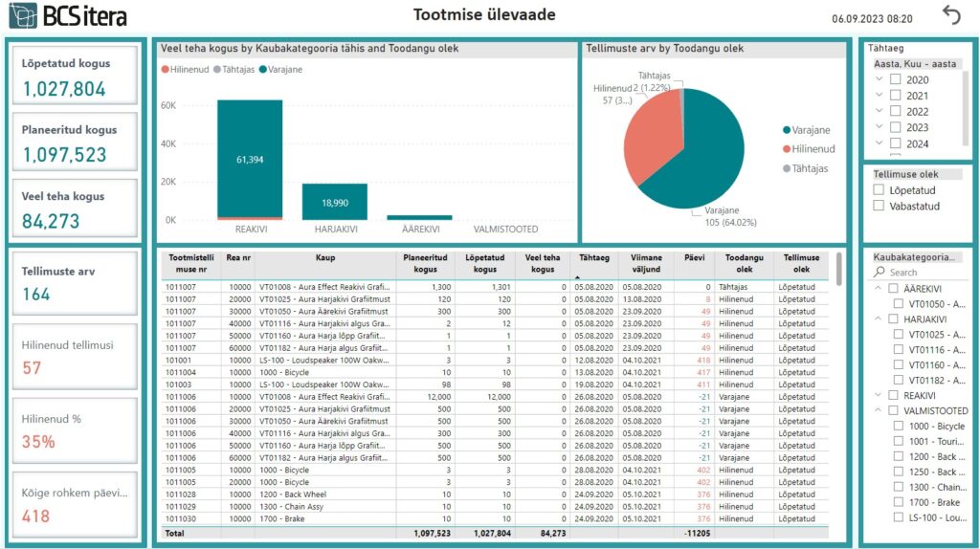980x549 pixels.
Task: Select the VT01025 item checkbox
Action: click(x=898, y=334)
